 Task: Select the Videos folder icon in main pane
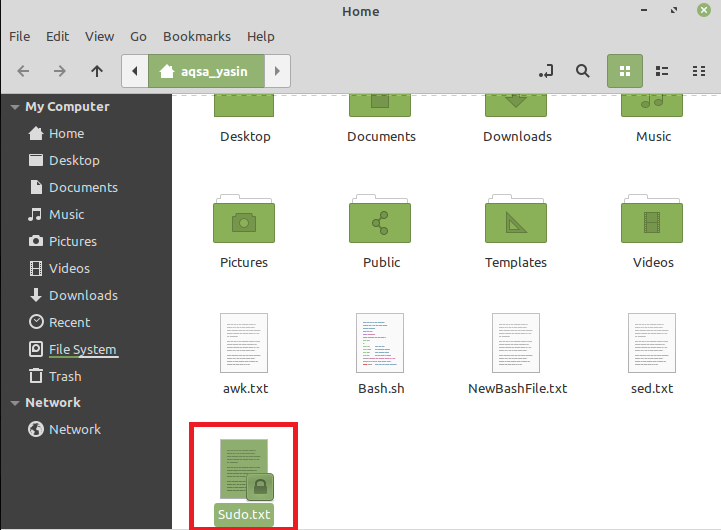click(x=652, y=219)
